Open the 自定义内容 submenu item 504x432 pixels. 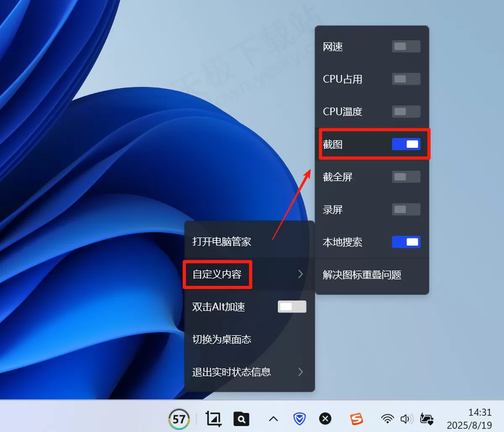pos(249,274)
